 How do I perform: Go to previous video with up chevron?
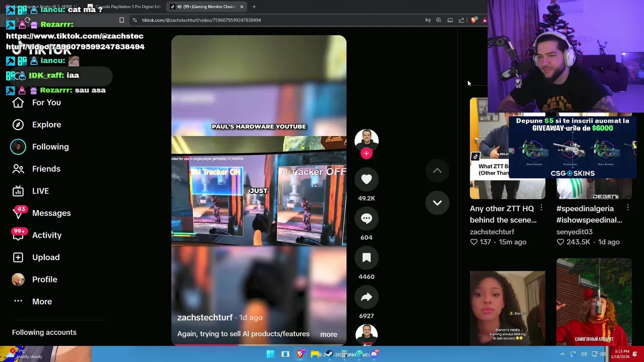437,170
